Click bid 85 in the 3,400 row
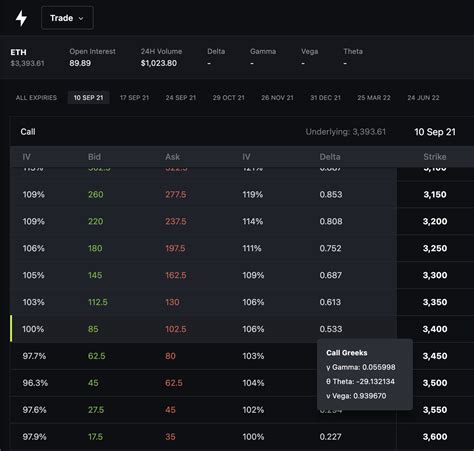474x451 pixels. (x=93, y=329)
